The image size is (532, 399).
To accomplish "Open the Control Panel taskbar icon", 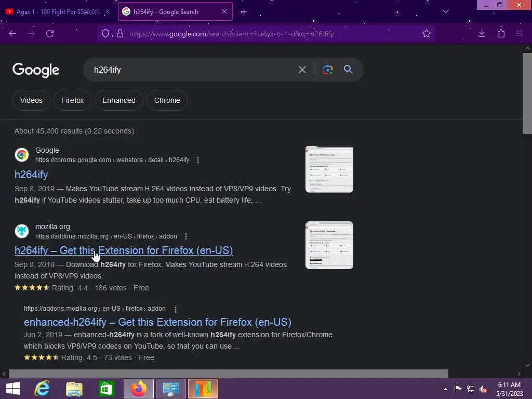I will point(170,389).
